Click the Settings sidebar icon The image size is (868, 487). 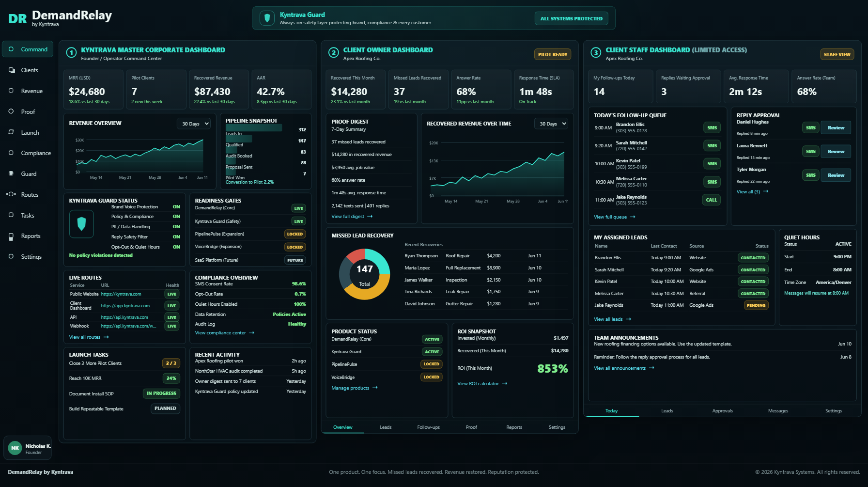[11, 256]
